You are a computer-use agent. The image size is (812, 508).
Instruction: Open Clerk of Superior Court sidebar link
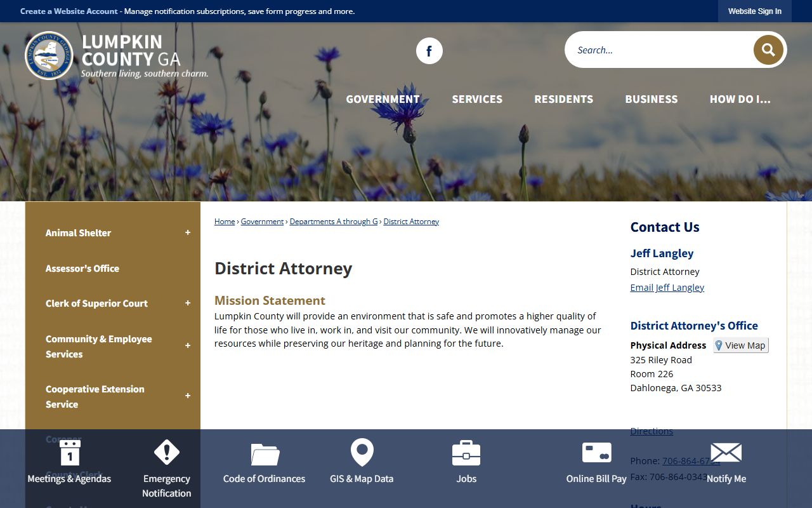point(96,304)
